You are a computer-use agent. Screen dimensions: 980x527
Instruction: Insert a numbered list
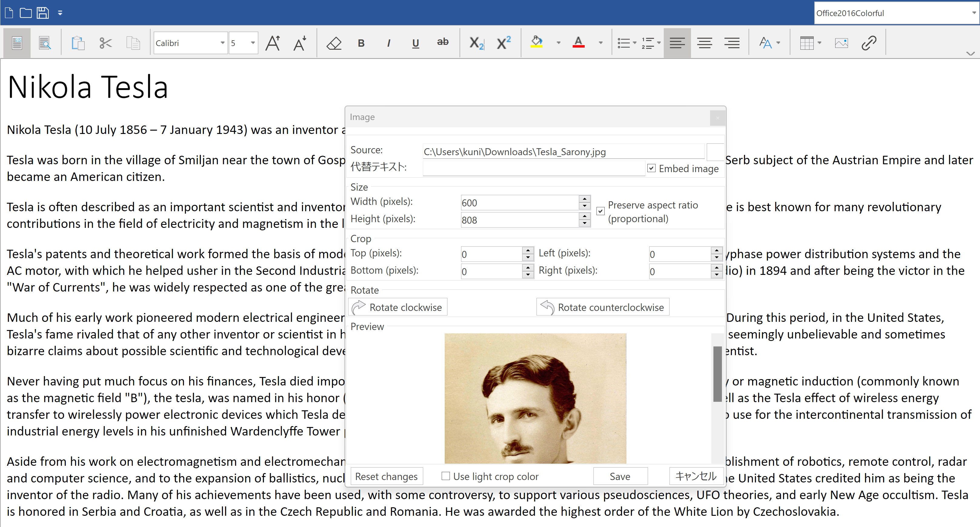[648, 43]
